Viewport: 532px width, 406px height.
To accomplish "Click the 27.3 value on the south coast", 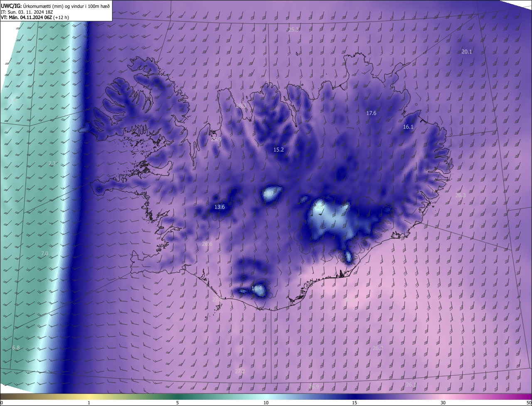I will click(x=217, y=299).
